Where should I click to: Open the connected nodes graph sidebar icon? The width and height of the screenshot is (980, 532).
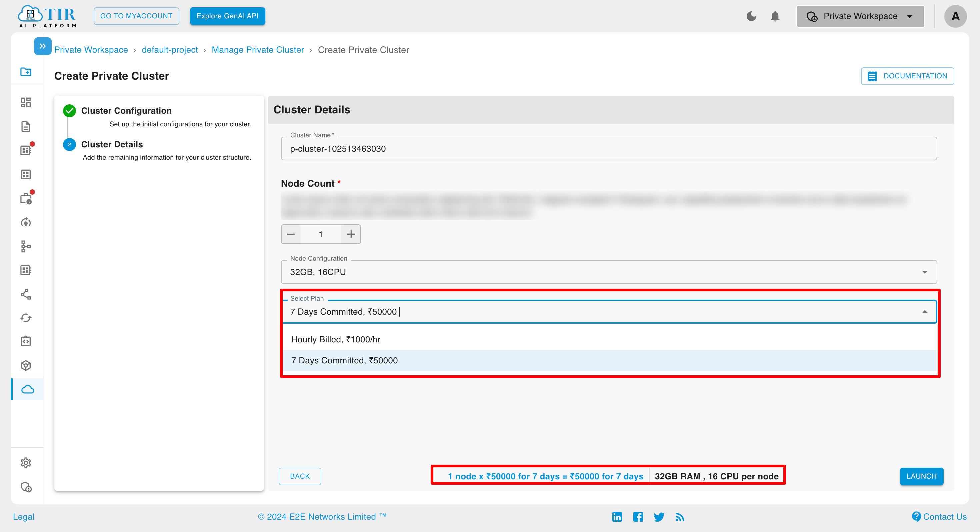(26, 294)
